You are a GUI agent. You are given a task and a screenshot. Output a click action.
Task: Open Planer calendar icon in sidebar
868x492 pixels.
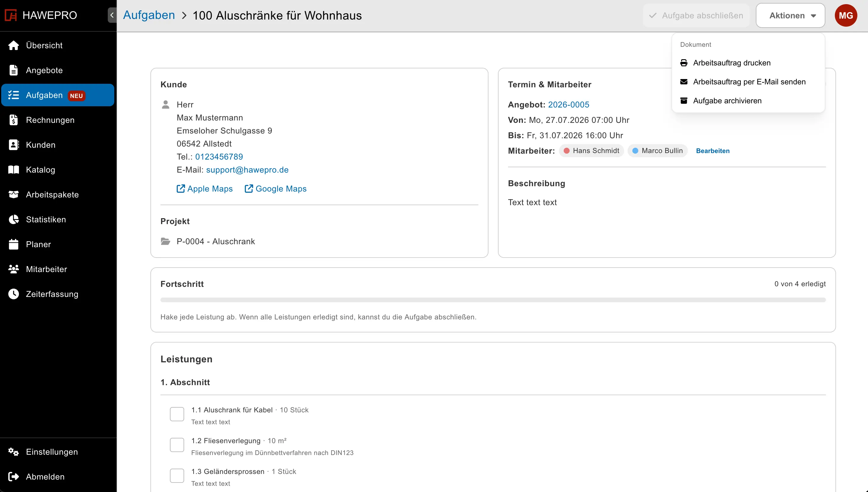click(14, 244)
